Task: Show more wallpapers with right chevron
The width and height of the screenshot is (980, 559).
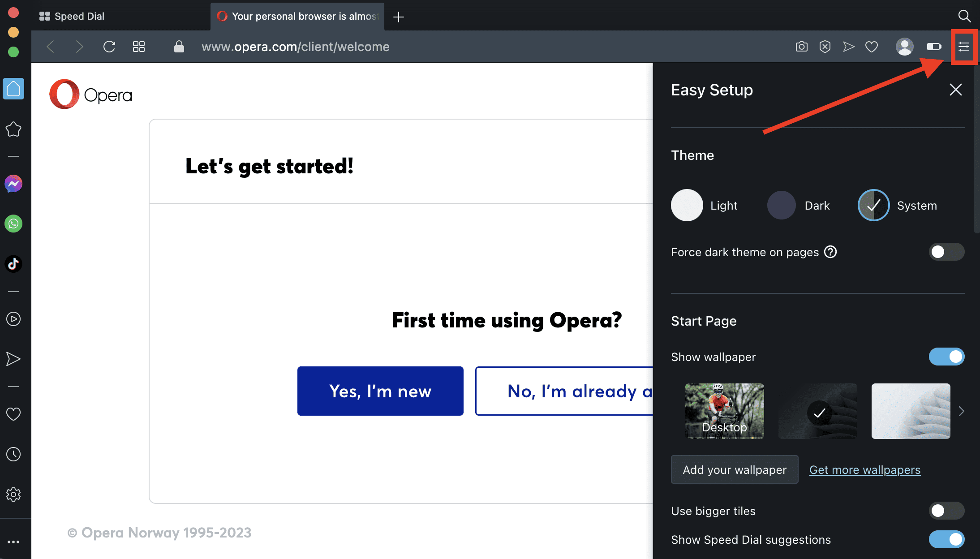Action: tap(961, 411)
